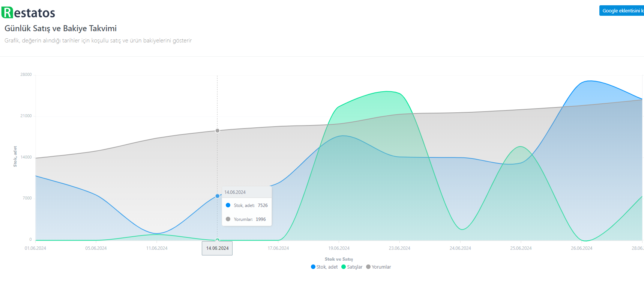Click the 01.06.2024 x-axis date
The height and width of the screenshot is (287, 644).
[x=35, y=248]
